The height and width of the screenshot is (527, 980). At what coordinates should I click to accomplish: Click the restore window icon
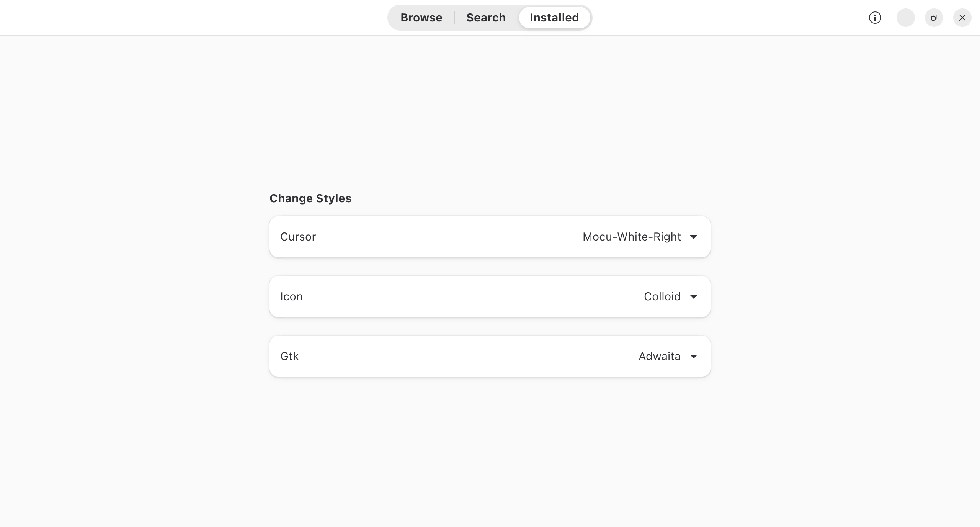(934, 18)
